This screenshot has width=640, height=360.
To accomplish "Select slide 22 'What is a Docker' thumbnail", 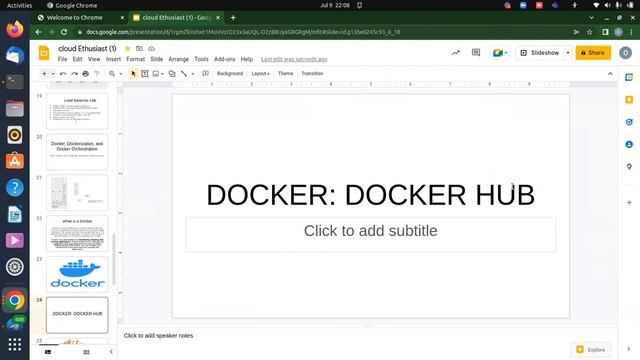I will coord(77,233).
